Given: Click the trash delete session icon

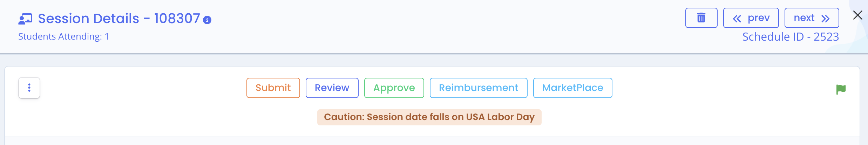Looking at the screenshot, I should 701,18.
